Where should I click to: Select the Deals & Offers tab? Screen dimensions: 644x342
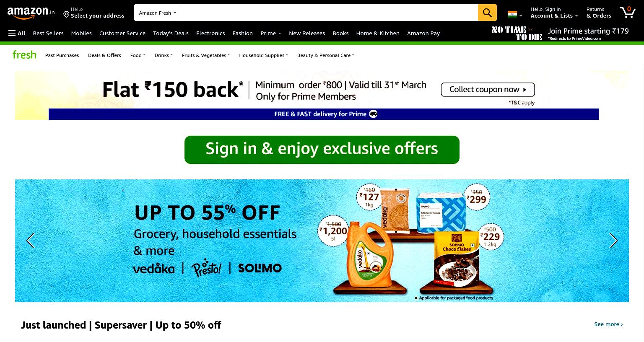point(104,55)
